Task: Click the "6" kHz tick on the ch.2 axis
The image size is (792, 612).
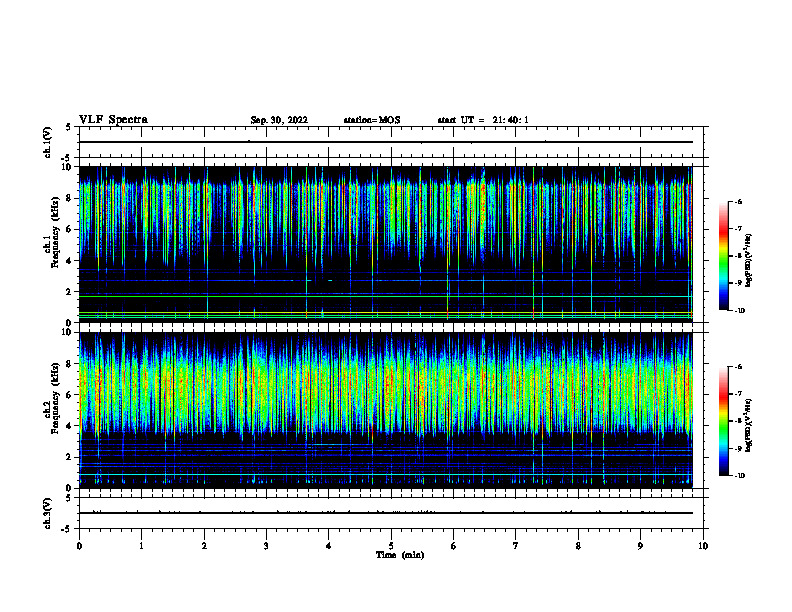Action: click(x=70, y=395)
